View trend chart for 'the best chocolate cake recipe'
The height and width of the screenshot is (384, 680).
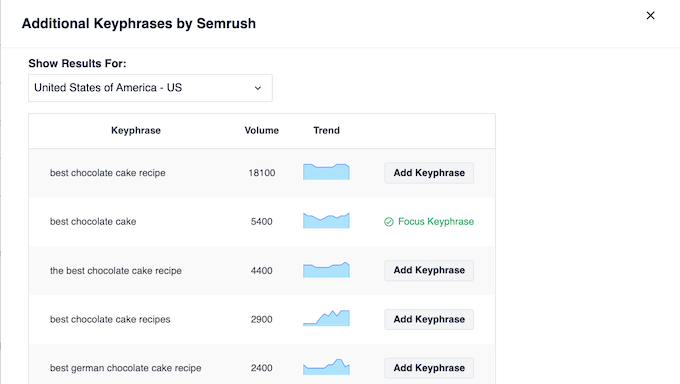[326, 269]
